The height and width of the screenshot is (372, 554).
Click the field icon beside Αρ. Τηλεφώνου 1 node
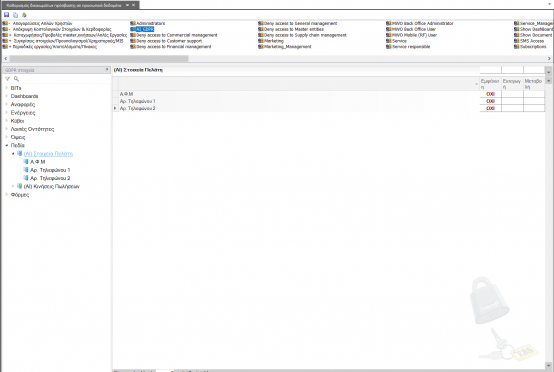point(26,170)
